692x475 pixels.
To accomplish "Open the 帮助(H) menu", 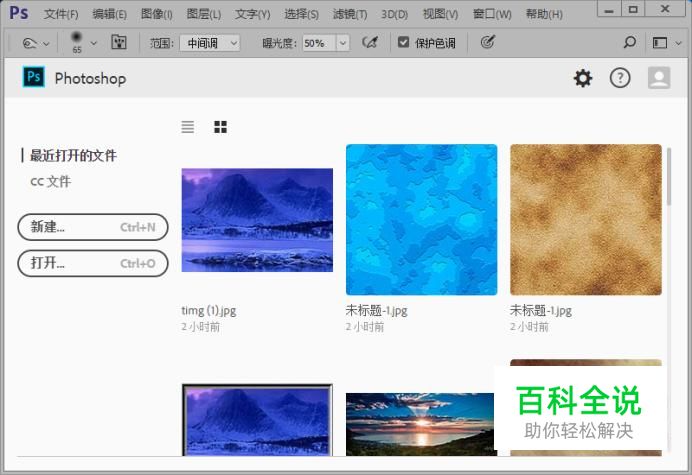I will click(x=544, y=14).
